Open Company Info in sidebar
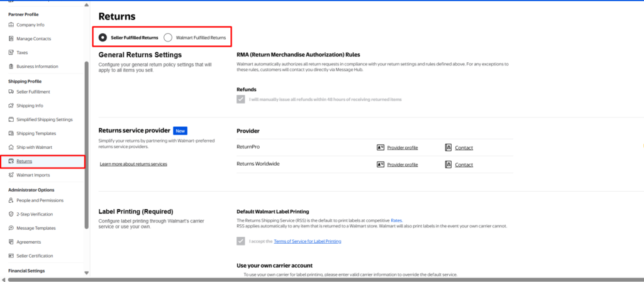Screen dimensions: 644x282 point(30,24)
